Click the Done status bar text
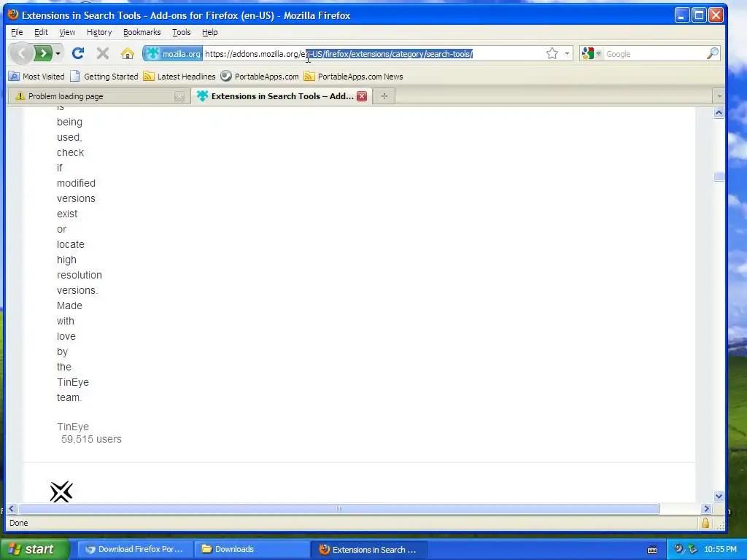The width and height of the screenshot is (747, 560). [x=18, y=523]
